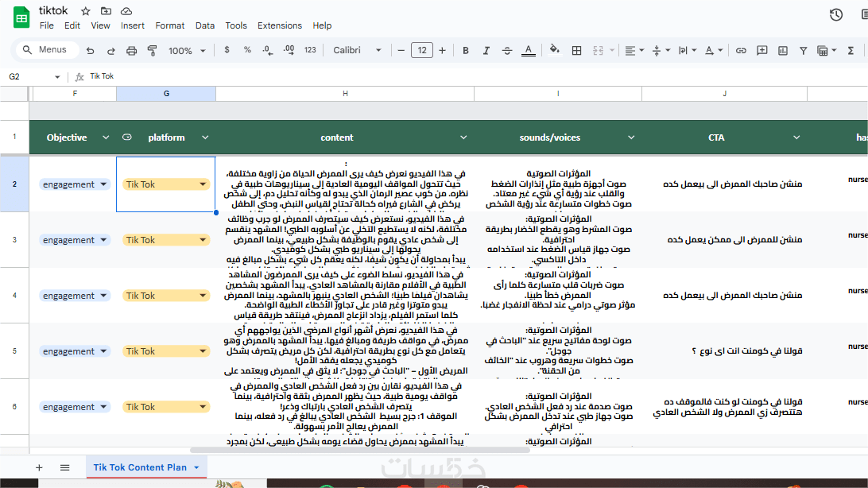This screenshot has width=868, height=488.
Task: Open the Borders tool
Action: 577,50
